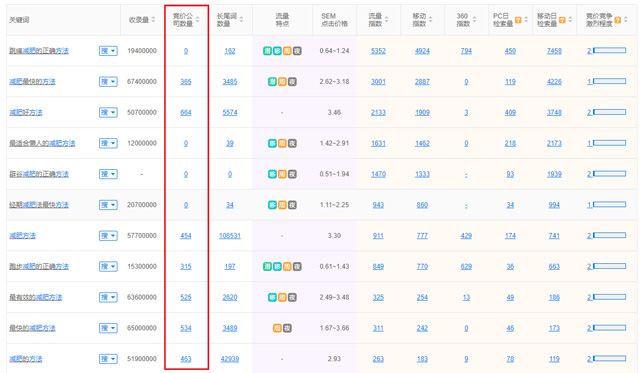Open keyword link 最有效的减肥方法

(x=36, y=297)
